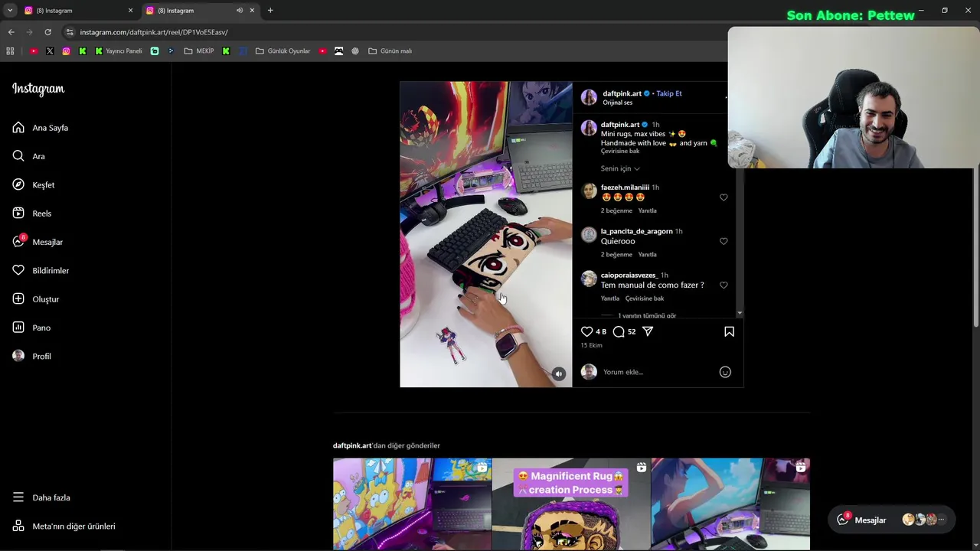The height and width of the screenshot is (551, 980).
Task: Click Çevirisine bak under caption
Action: point(620,152)
